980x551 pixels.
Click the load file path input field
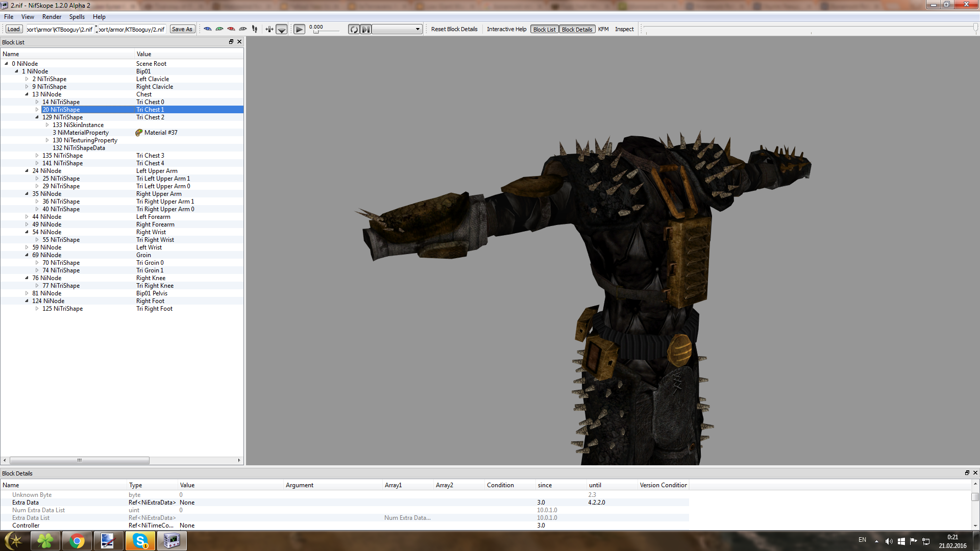pos(60,29)
